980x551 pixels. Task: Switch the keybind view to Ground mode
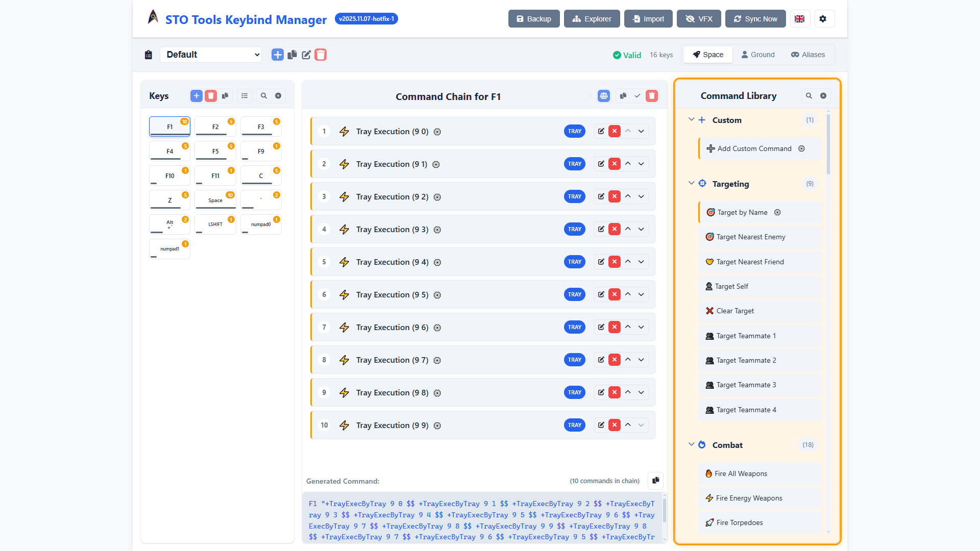click(758, 55)
